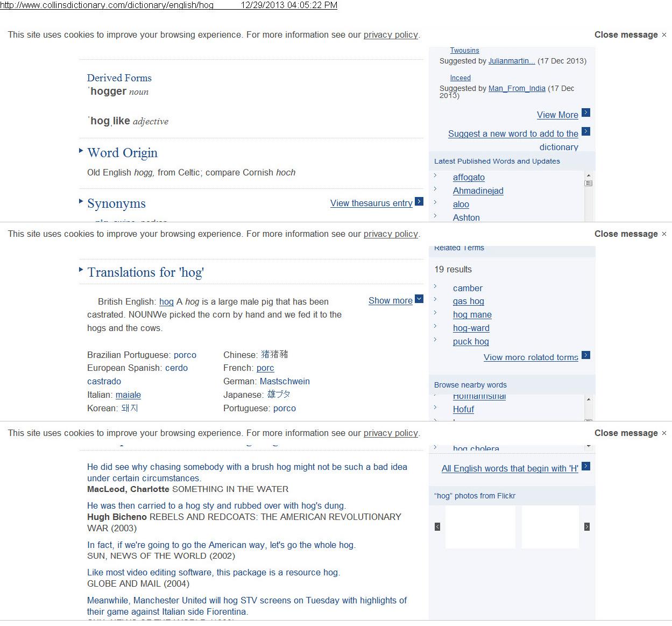Screen dimensions: 672x626
Task: Click arrow icon beside View more related terms
Action: click(586, 355)
